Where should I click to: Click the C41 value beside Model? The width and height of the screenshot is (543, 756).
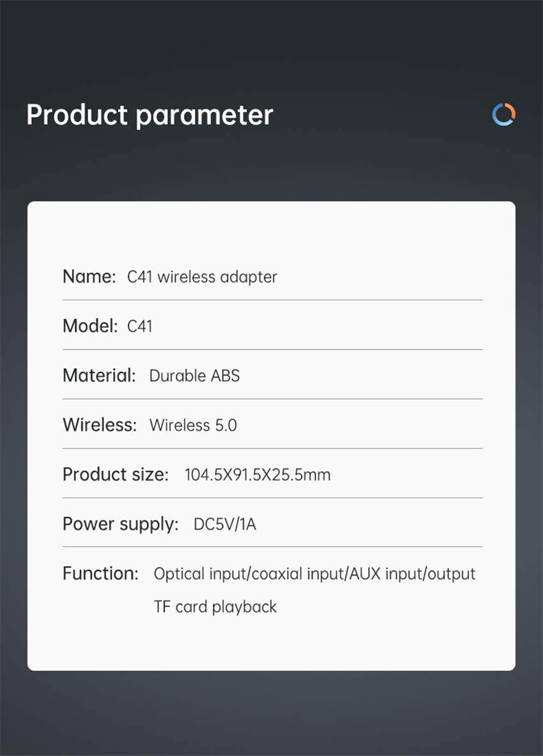pyautogui.click(x=140, y=326)
